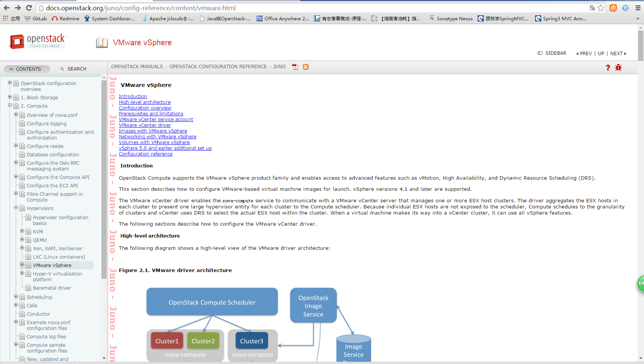Open Chrome hamburger menu
The height and width of the screenshot is (364, 644).
pyautogui.click(x=638, y=8)
